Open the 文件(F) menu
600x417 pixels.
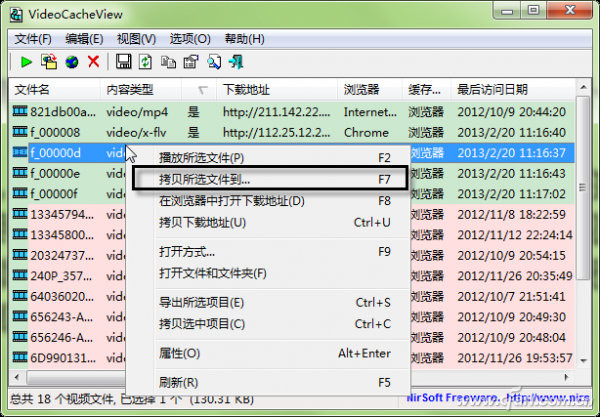click(33, 39)
